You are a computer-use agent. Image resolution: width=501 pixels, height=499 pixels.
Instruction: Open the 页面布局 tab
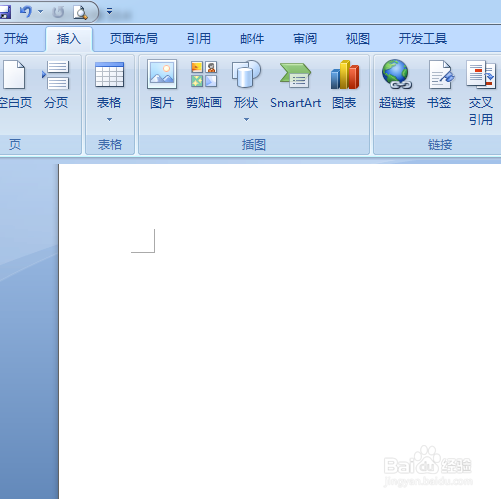click(134, 39)
